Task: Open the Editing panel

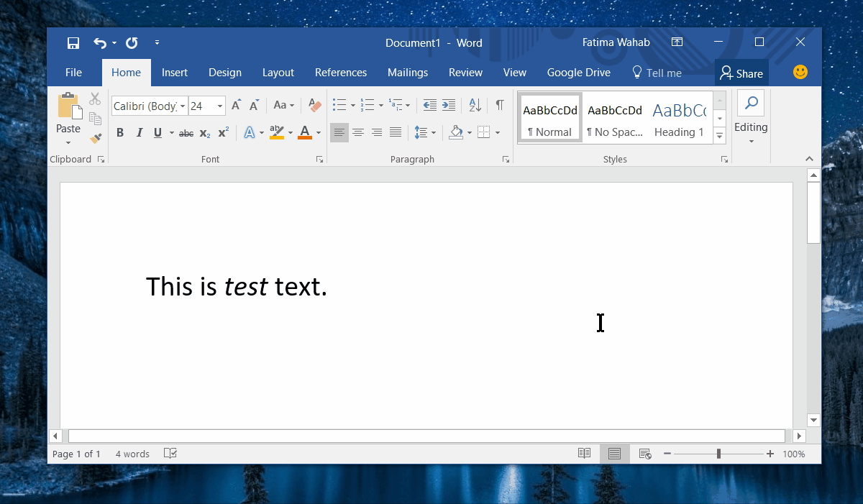Action: coord(751,117)
